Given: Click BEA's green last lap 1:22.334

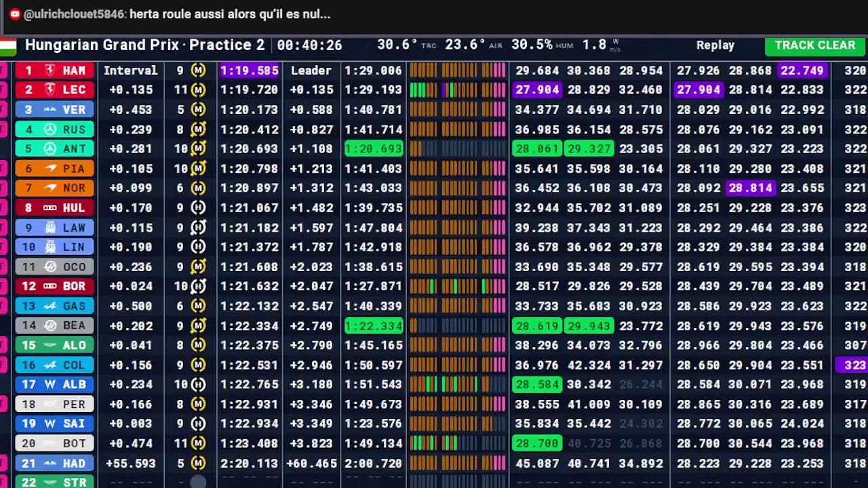Looking at the screenshot, I should point(374,326).
